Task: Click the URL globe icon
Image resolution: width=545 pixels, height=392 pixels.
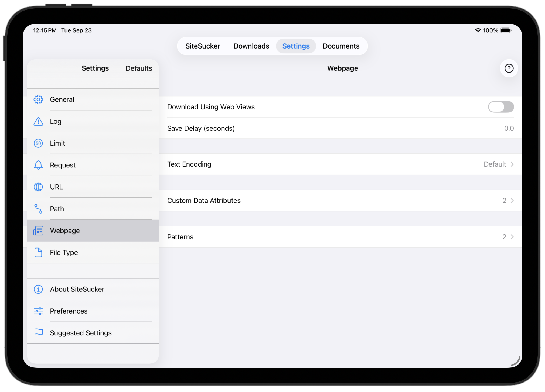Action: pyautogui.click(x=38, y=187)
